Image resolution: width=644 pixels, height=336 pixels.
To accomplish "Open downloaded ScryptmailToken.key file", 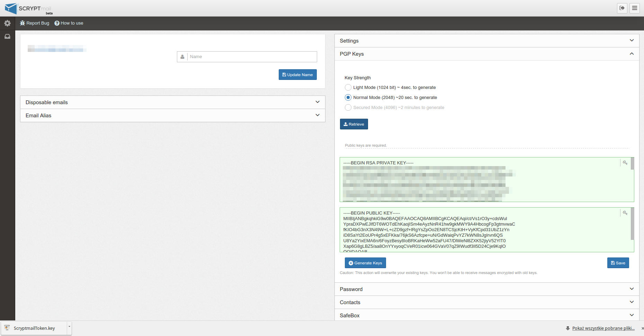I will coord(34,328).
